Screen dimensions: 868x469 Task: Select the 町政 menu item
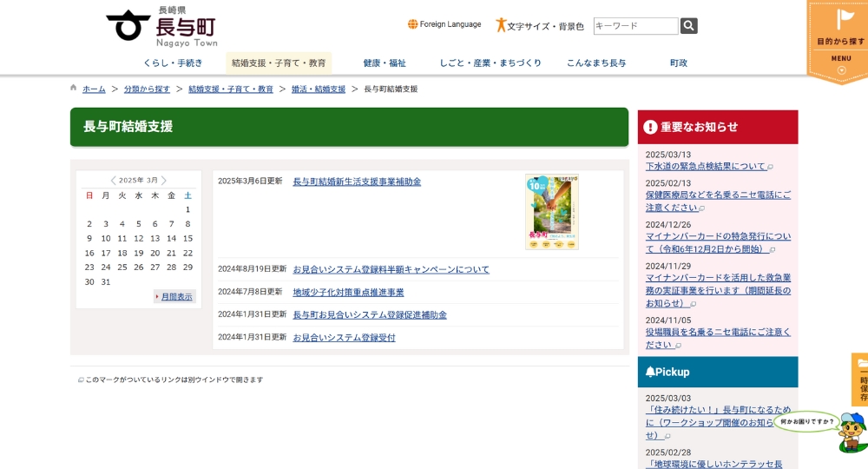coord(679,63)
